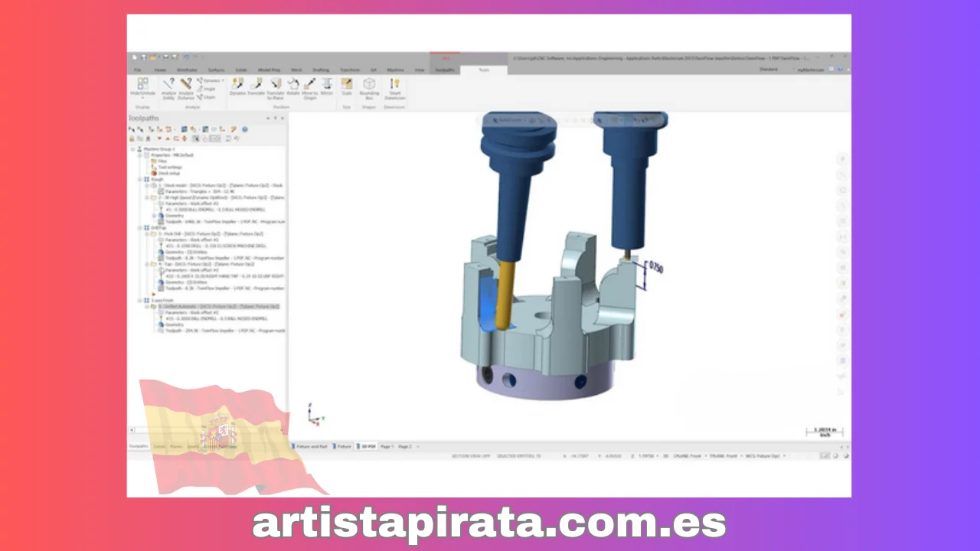Viewport: 980px width, 551px height.
Task: Select the Bounding Box tool
Action: tap(369, 88)
